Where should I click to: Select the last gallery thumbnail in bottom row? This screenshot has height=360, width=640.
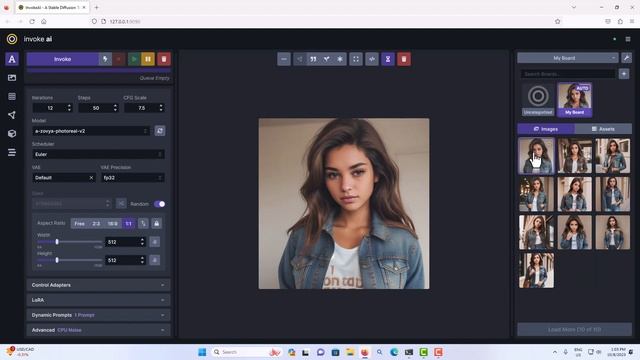coord(536,270)
